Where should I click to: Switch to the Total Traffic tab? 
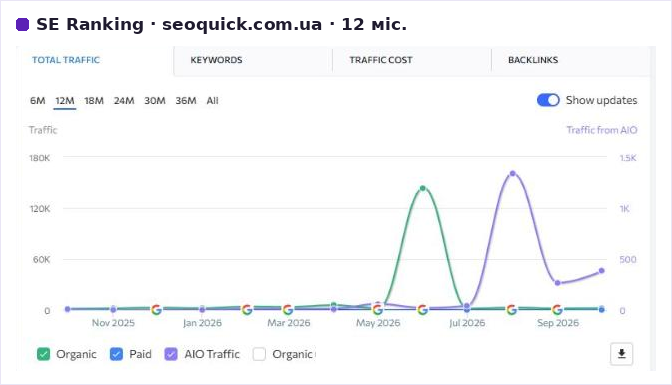pos(66,60)
